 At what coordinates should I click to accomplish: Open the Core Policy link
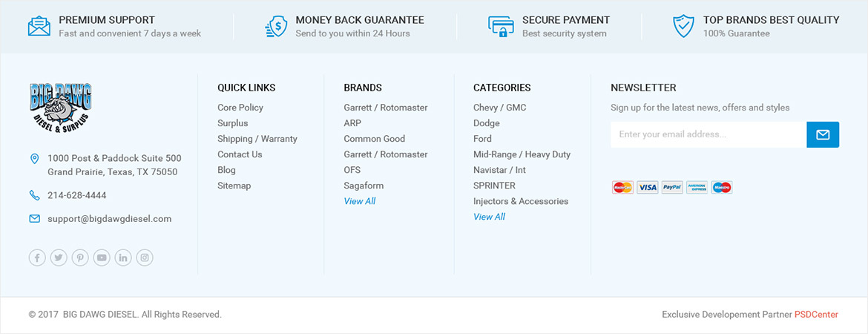click(240, 108)
